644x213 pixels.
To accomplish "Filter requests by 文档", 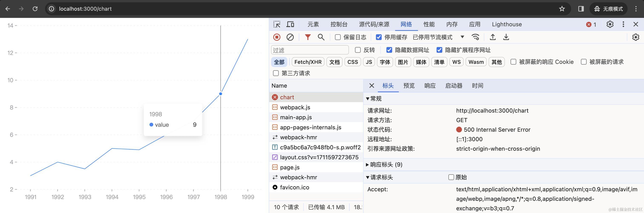I will pos(335,62).
